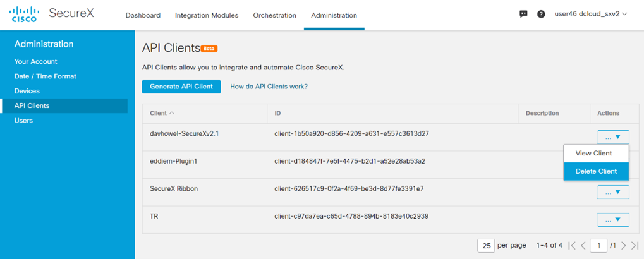
Task: Click ID client-c97da7ea-c65d-4788-894b-8183e40c2939
Action: pyautogui.click(x=351, y=216)
